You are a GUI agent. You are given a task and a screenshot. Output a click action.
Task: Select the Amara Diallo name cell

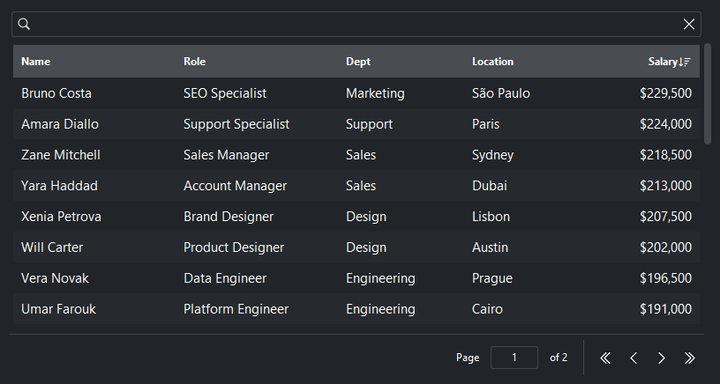pos(60,124)
